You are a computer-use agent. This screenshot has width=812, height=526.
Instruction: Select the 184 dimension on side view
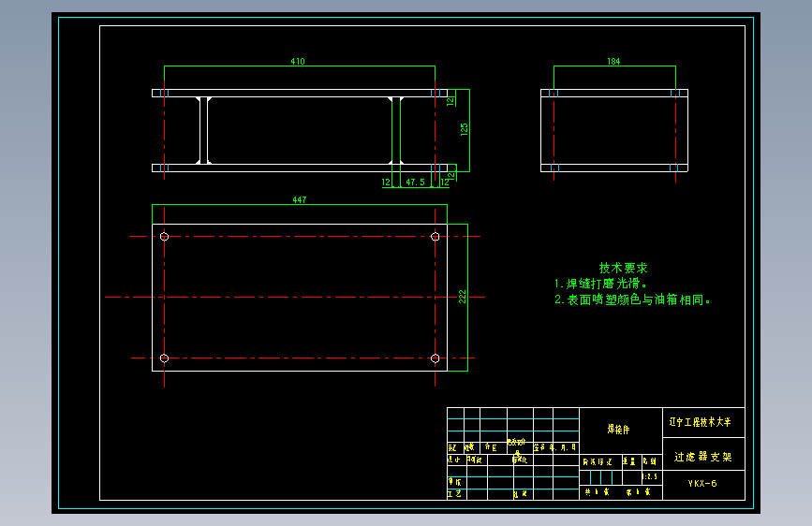(x=613, y=61)
